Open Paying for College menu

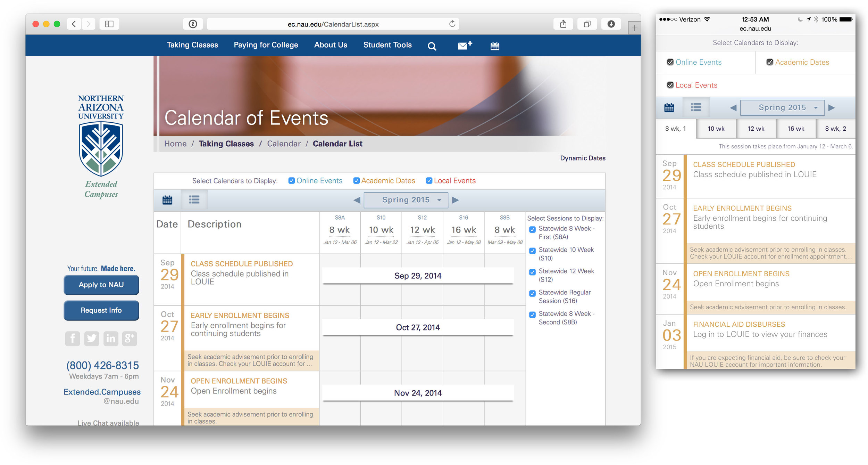coord(266,45)
